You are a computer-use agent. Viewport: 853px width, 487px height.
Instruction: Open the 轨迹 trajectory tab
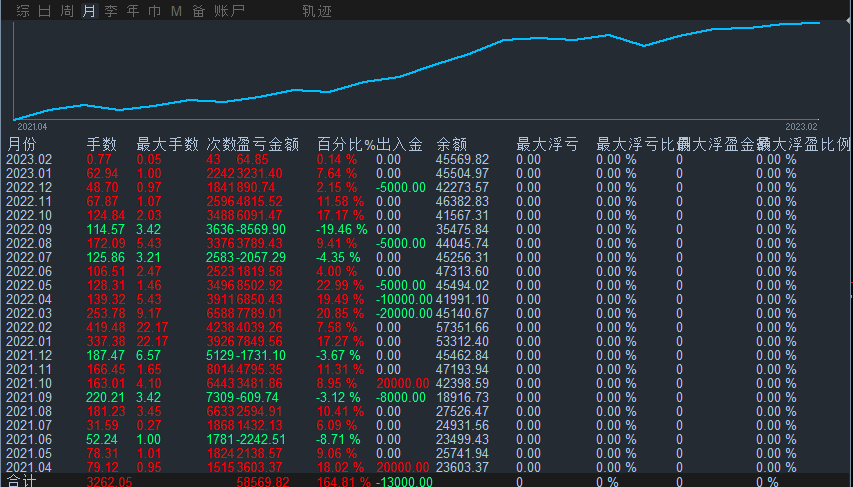(x=317, y=11)
